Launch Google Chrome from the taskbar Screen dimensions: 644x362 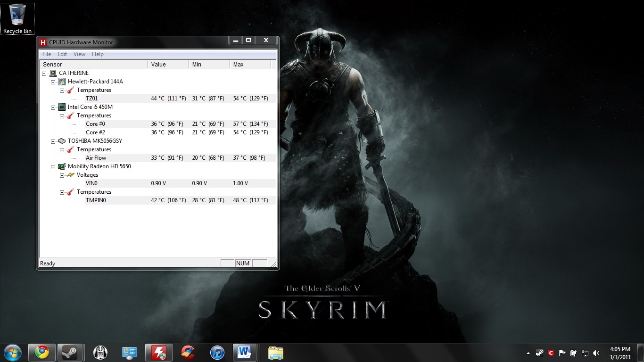[x=41, y=353]
